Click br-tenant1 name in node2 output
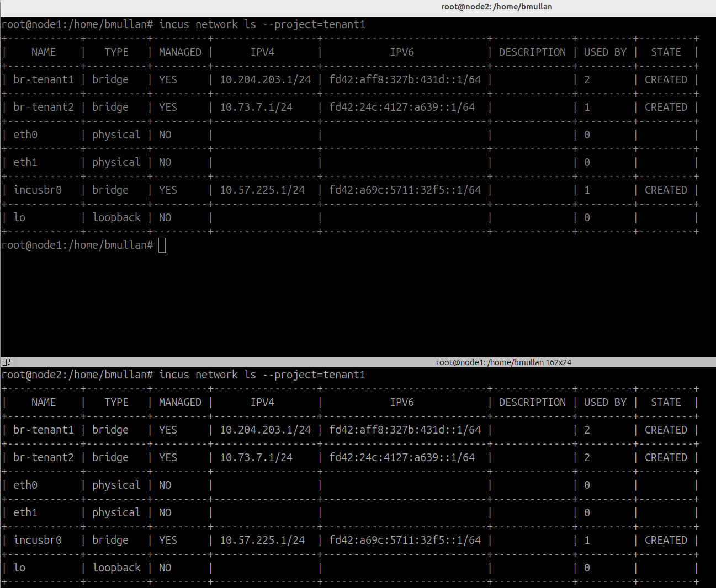The height and width of the screenshot is (588, 716). click(44, 430)
